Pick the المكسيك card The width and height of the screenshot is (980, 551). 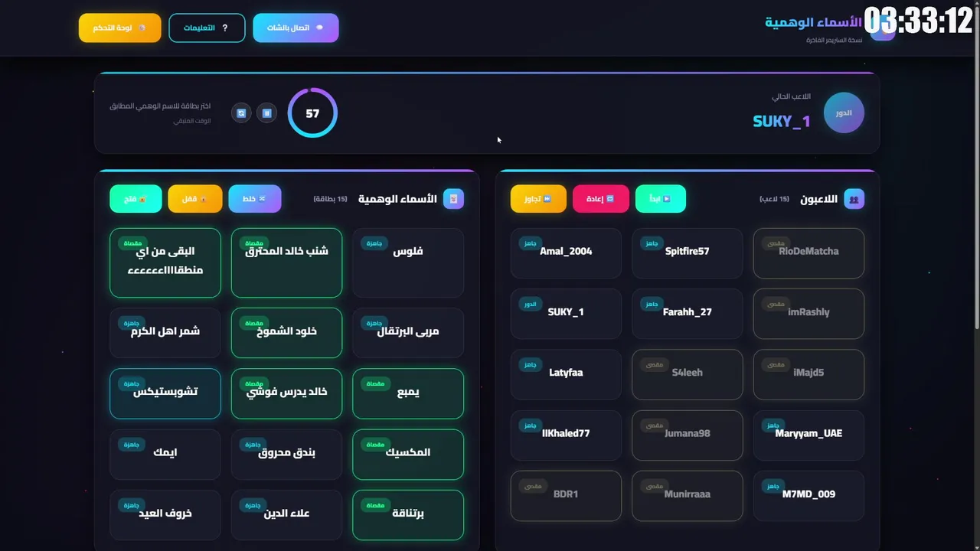tap(408, 455)
